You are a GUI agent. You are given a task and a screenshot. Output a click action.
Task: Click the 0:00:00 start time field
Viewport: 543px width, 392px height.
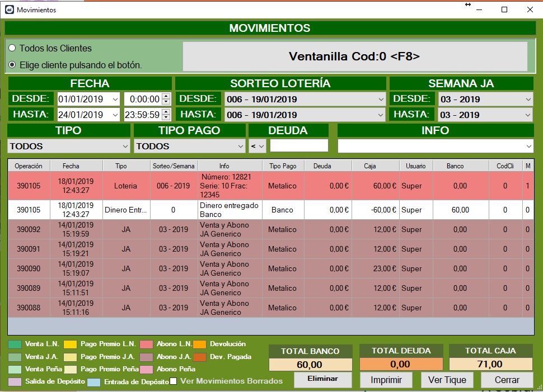143,100
